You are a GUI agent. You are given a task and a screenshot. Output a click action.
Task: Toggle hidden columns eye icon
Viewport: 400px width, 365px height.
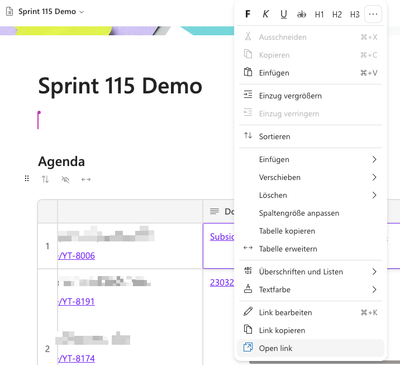(x=65, y=180)
